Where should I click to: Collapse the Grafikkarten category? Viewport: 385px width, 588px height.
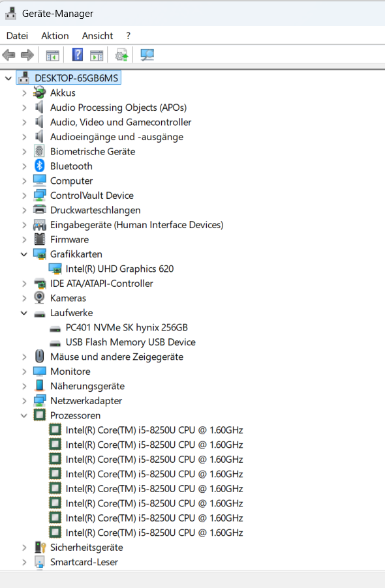click(x=24, y=254)
